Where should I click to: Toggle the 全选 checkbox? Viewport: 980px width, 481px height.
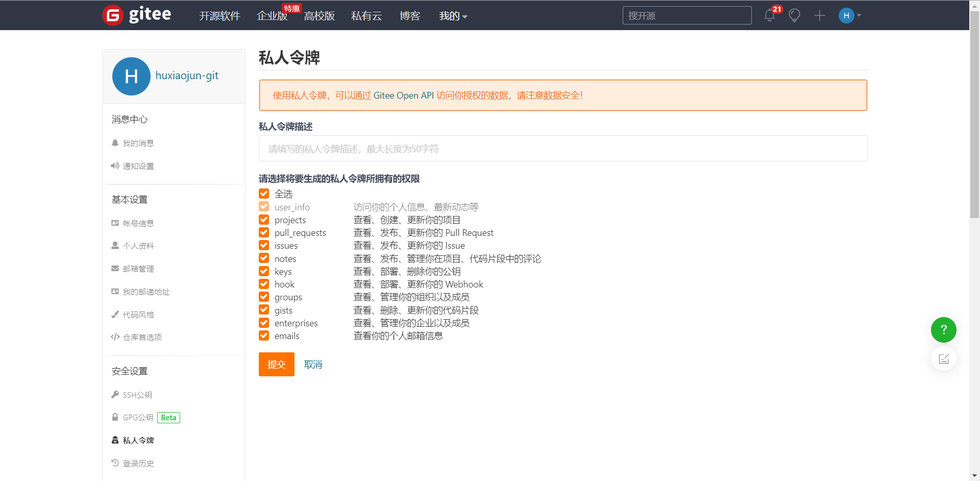[x=264, y=194]
